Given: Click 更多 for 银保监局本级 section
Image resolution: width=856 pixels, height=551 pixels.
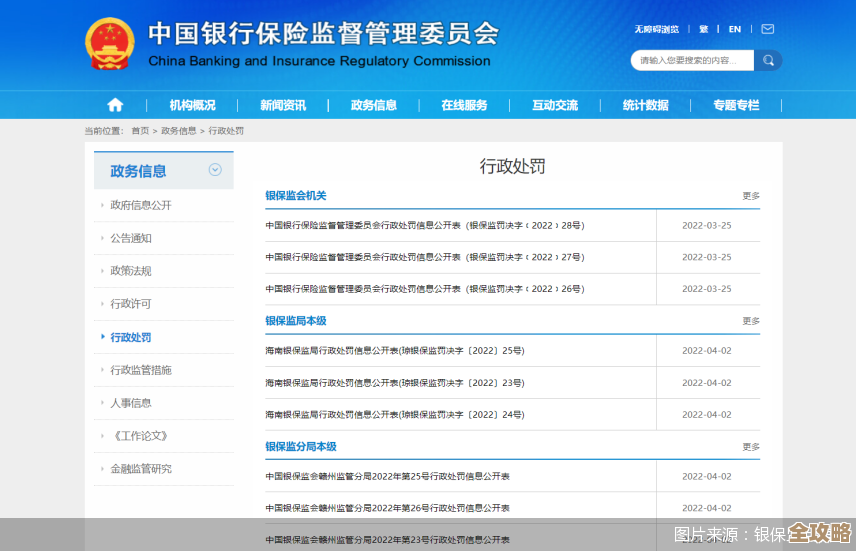Looking at the screenshot, I should coord(751,321).
